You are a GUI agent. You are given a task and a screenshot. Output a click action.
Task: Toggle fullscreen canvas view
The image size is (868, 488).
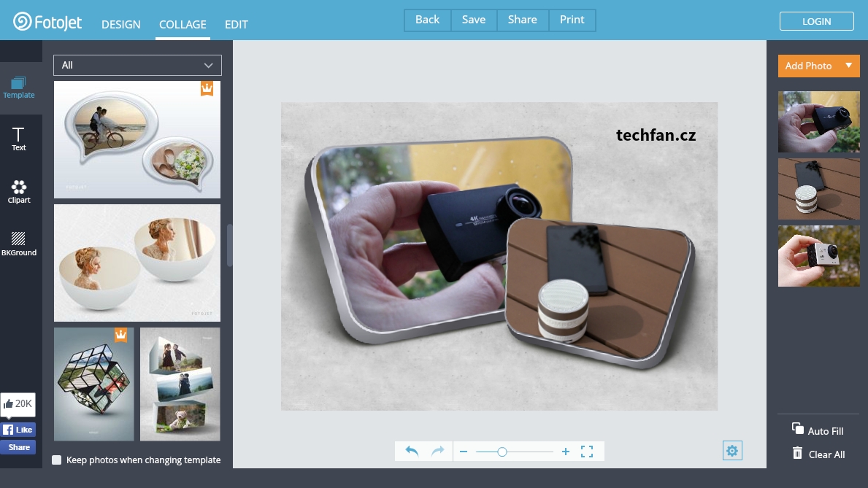coord(587,452)
